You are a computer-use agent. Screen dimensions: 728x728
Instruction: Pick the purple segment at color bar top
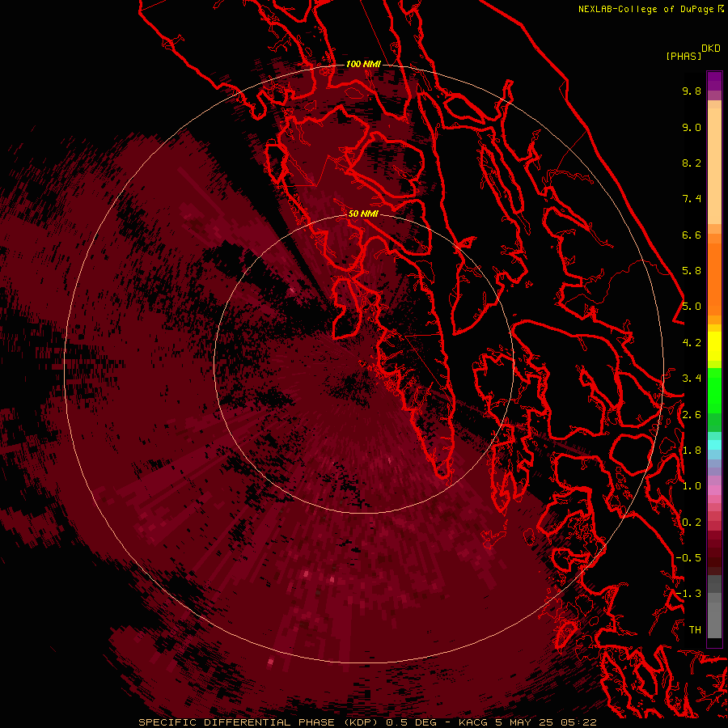pos(714,81)
